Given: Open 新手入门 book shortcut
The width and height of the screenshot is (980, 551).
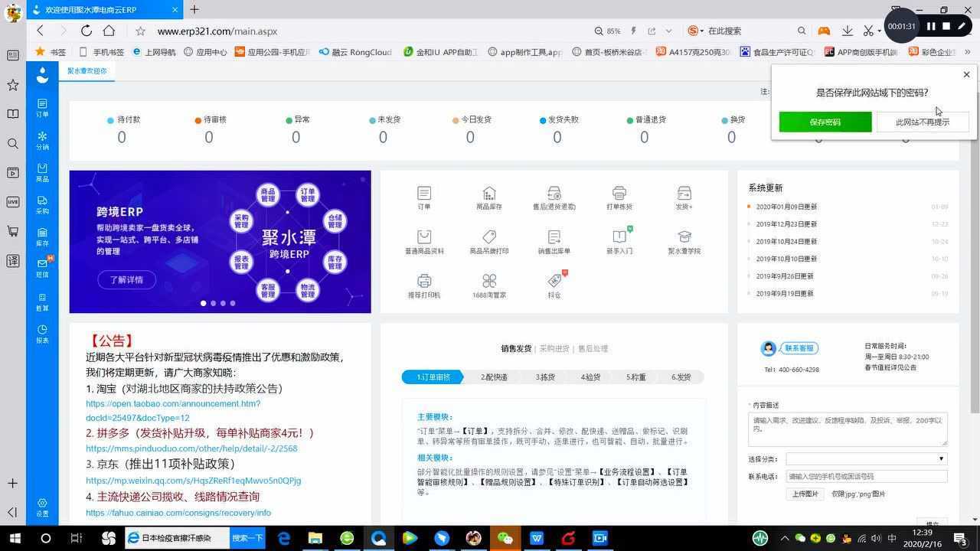Looking at the screenshot, I should (619, 240).
